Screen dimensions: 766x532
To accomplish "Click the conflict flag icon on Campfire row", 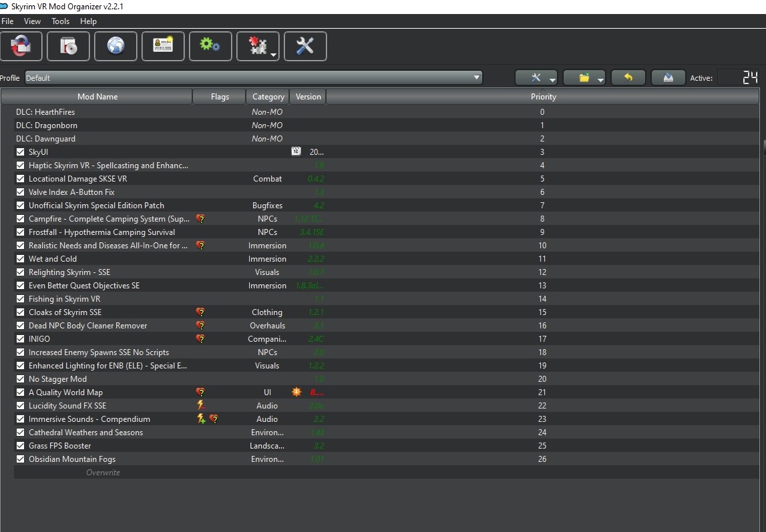I will (x=200, y=219).
